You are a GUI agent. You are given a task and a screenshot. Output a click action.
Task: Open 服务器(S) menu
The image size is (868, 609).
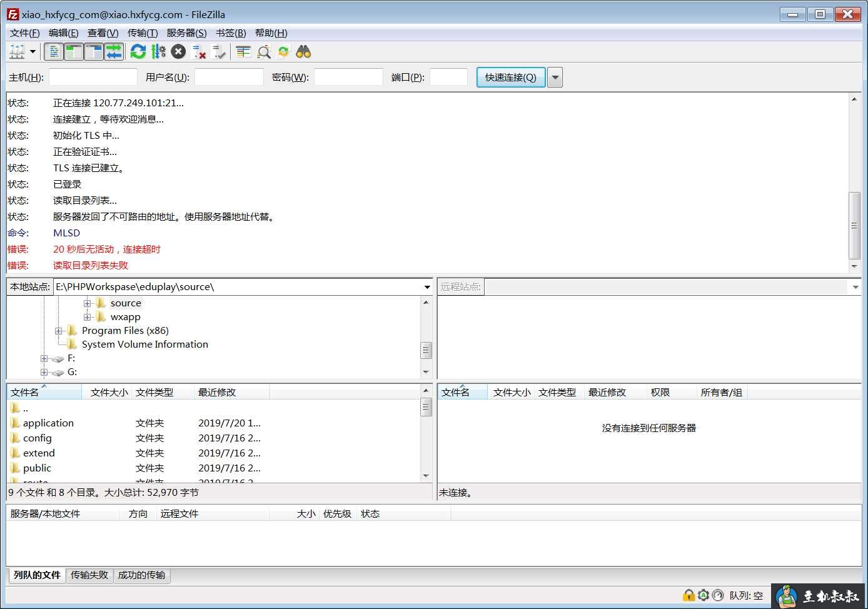click(186, 33)
